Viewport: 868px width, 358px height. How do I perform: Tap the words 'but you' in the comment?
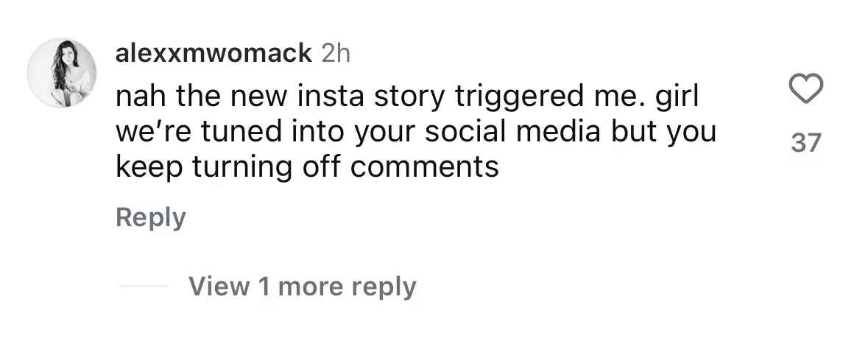tap(669, 132)
